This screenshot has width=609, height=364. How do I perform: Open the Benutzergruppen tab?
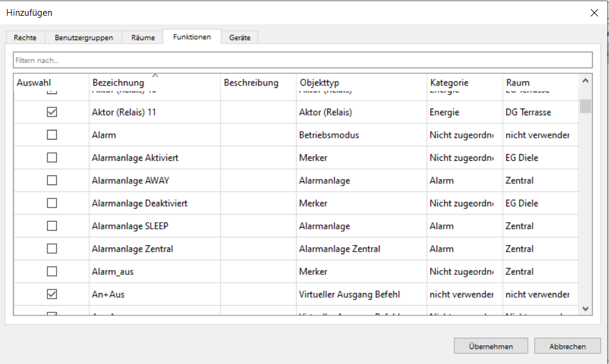[x=84, y=38]
